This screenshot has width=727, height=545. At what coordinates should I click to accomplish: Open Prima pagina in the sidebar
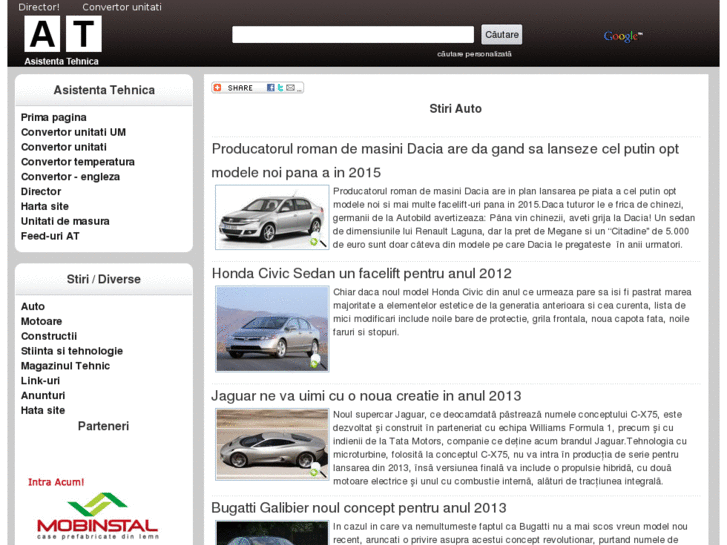pyautogui.click(x=54, y=117)
